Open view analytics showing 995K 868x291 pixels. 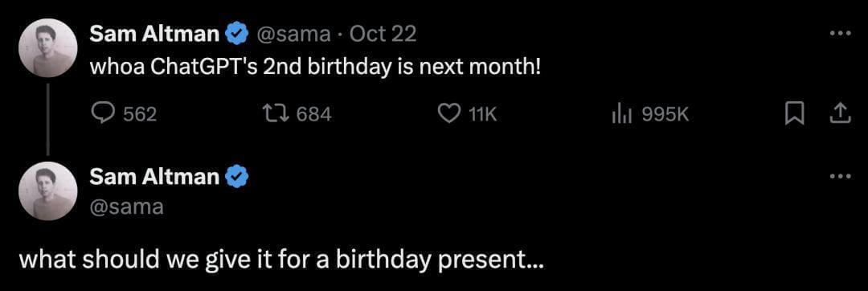click(x=621, y=114)
